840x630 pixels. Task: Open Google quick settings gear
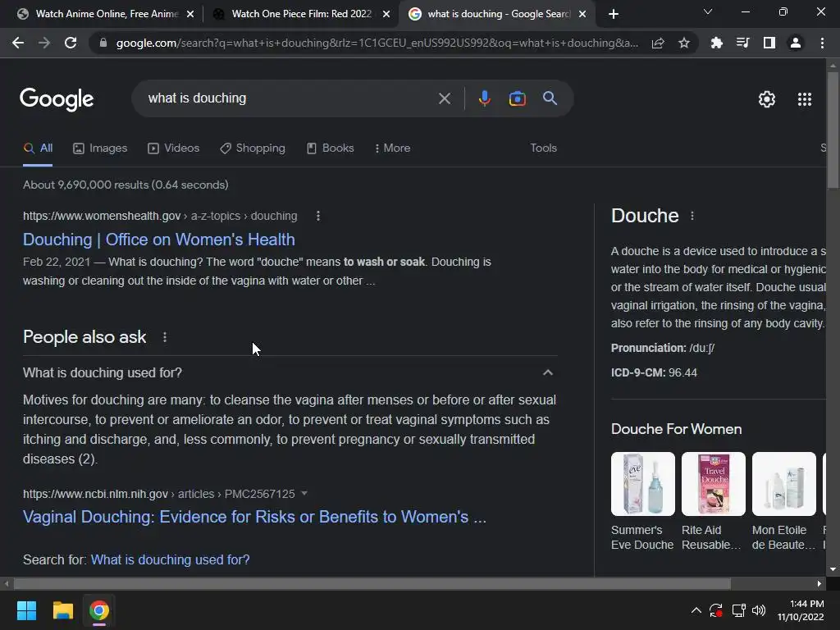click(767, 99)
